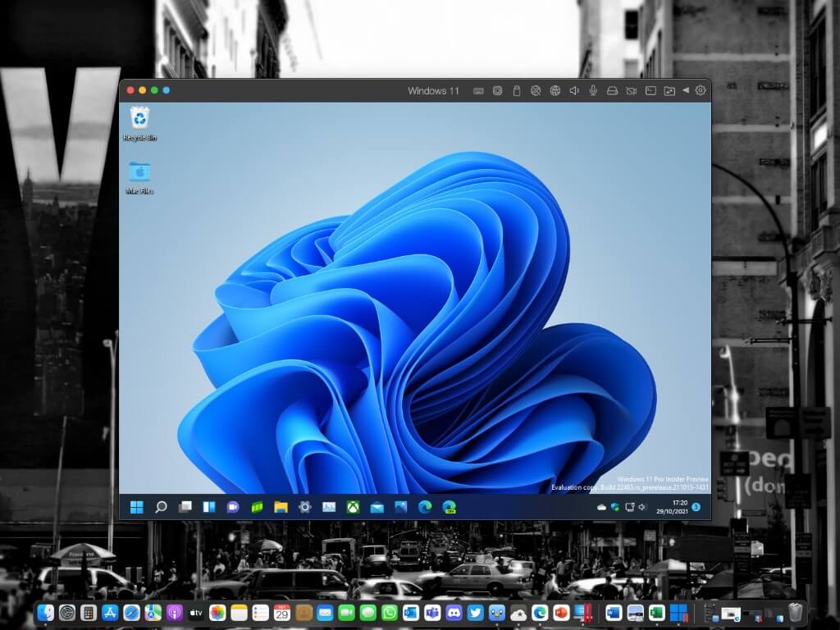The height and width of the screenshot is (630, 840).
Task: Open Notes in the Dock
Action: coord(239,612)
